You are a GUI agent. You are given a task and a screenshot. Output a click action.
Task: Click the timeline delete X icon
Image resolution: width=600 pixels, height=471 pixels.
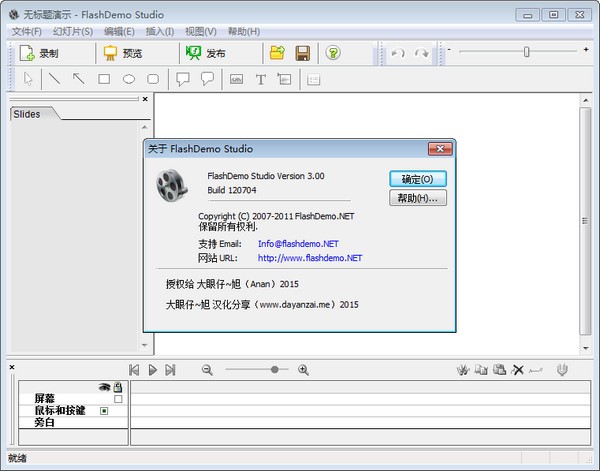click(x=518, y=370)
